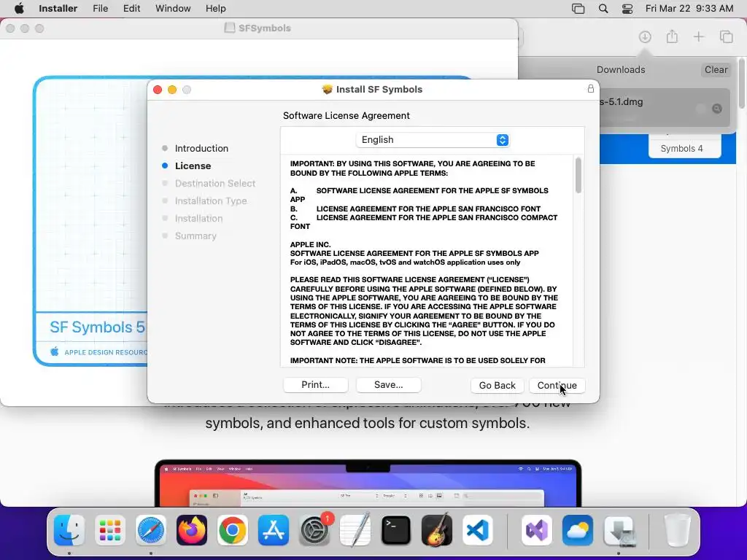Click the Installation Type step
This screenshot has width=747, height=560.
[211, 201]
